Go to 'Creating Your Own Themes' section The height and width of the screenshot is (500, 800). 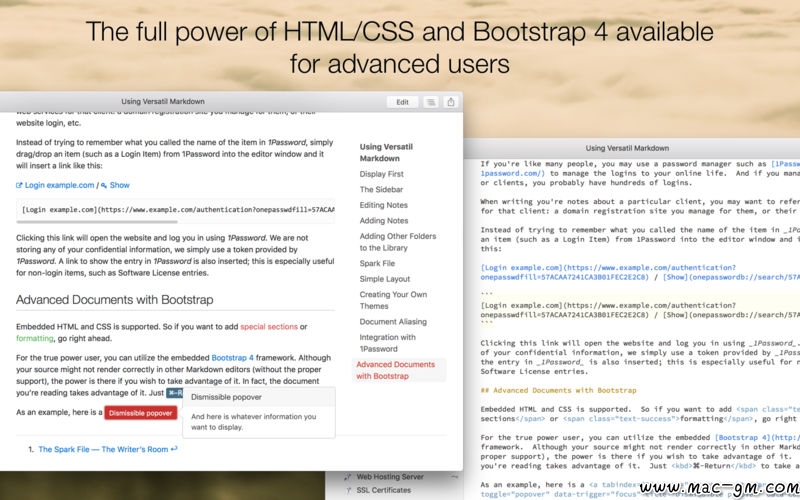(393, 300)
